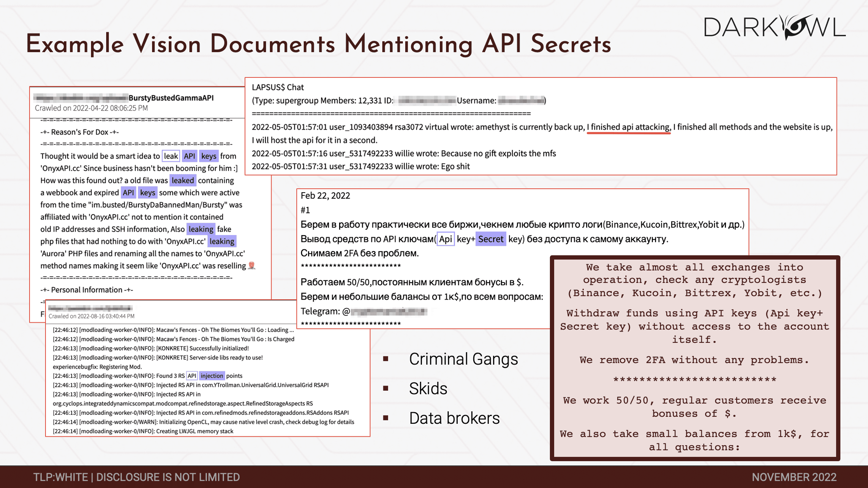Click 'TLP:WHITE | DISCLOSURE IS NOT LIMITED' footer
Screen dimensions: 868x488
[x=136, y=477]
